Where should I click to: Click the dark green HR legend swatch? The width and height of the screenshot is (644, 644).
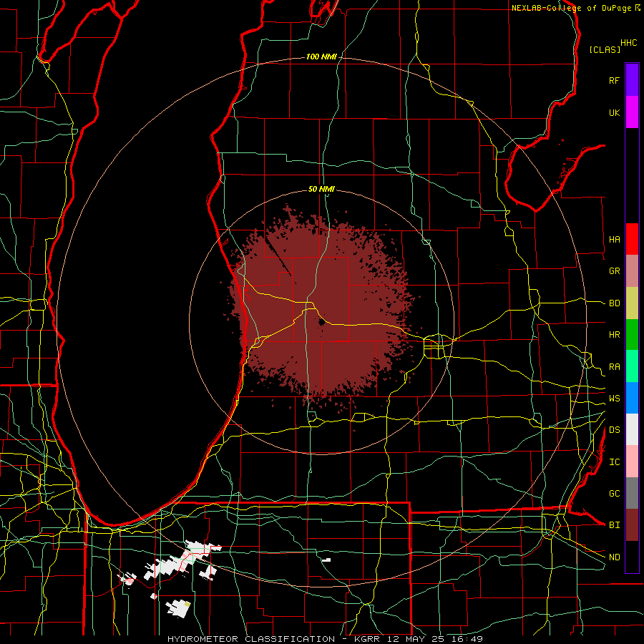[632, 335]
